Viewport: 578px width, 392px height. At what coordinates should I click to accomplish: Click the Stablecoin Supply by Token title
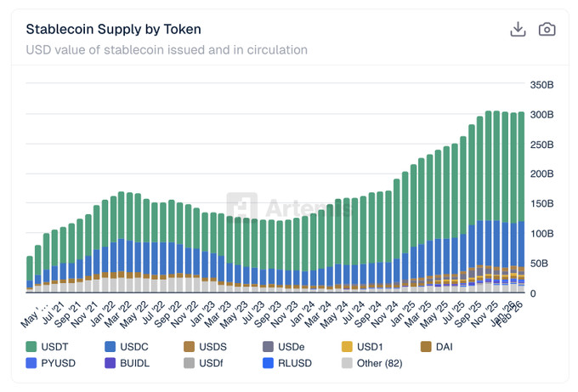click(113, 29)
